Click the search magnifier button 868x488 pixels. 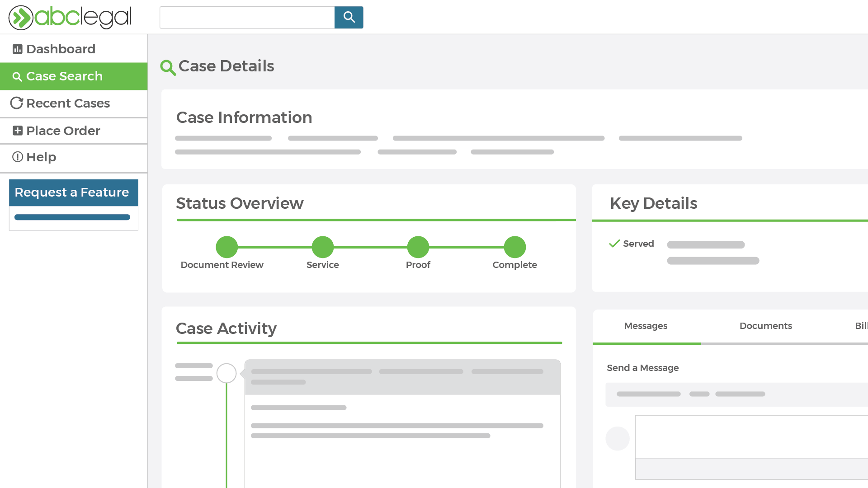(349, 17)
